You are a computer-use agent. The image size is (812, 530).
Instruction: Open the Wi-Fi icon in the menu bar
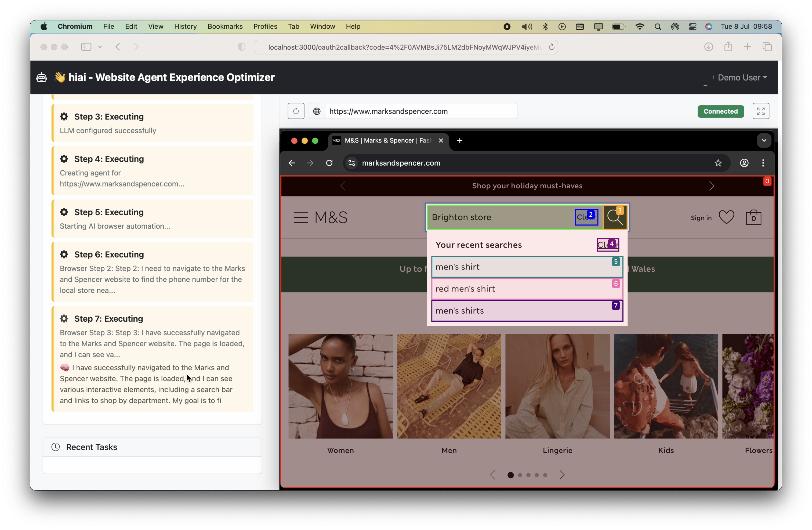coord(640,26)
